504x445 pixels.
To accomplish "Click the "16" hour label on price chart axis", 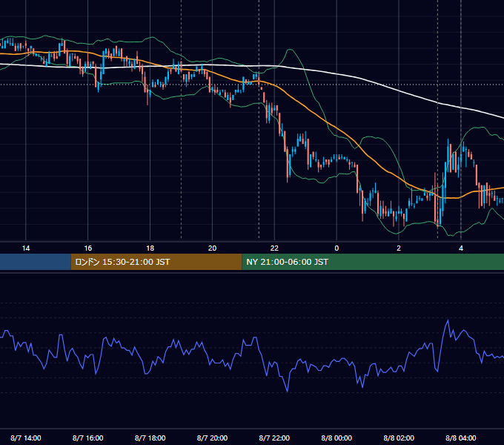I will click(x=87, y=248).
